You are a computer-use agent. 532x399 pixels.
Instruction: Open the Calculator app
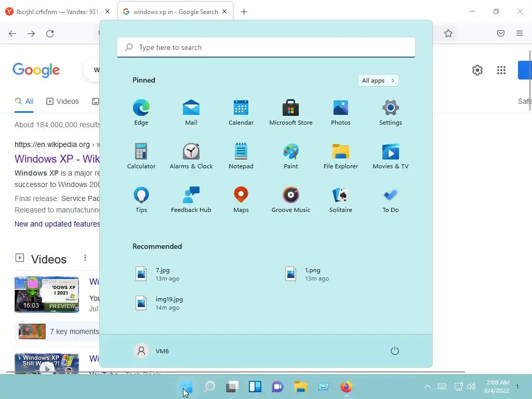[141, 156]
